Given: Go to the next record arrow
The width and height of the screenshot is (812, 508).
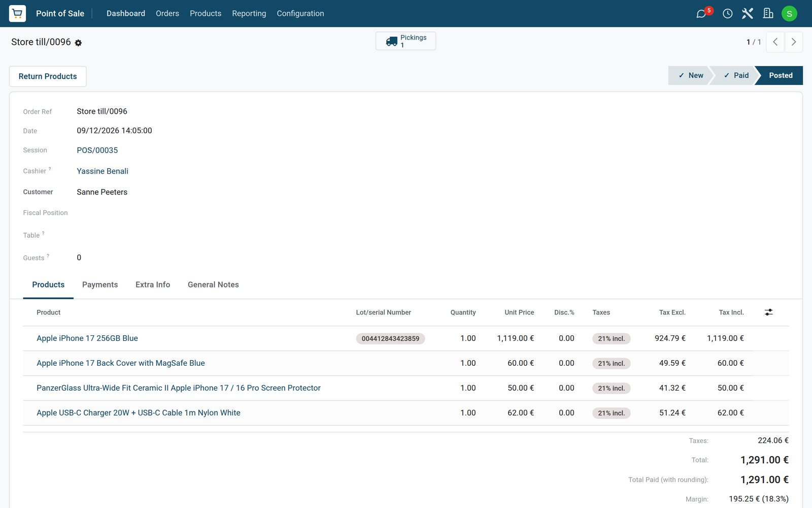Looking at the screenshot, I should (x=794, y=42).
